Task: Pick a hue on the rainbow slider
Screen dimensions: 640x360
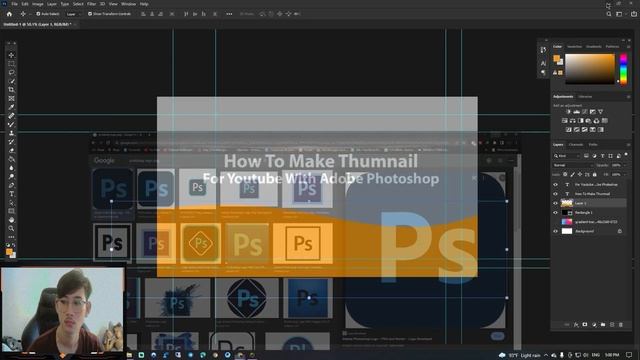Action: (623, 69)
